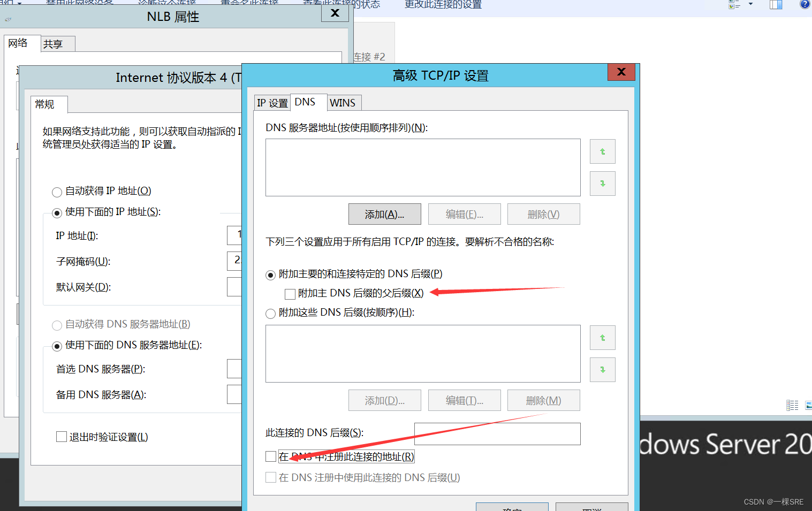
Task: Click the 删除(M) button under DNS suffix list
Action: (x=543, y=400)
